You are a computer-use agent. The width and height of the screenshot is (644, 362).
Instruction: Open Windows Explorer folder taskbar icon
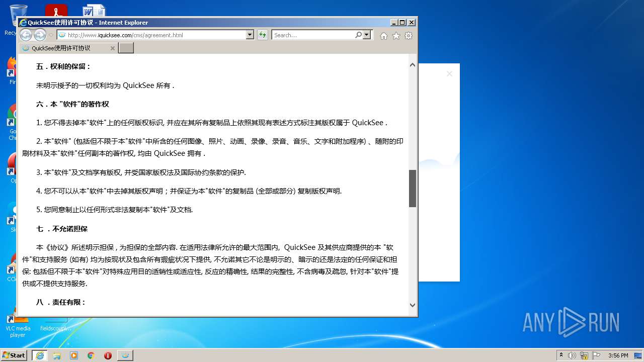pyautogui.click(x=57, y=355)
